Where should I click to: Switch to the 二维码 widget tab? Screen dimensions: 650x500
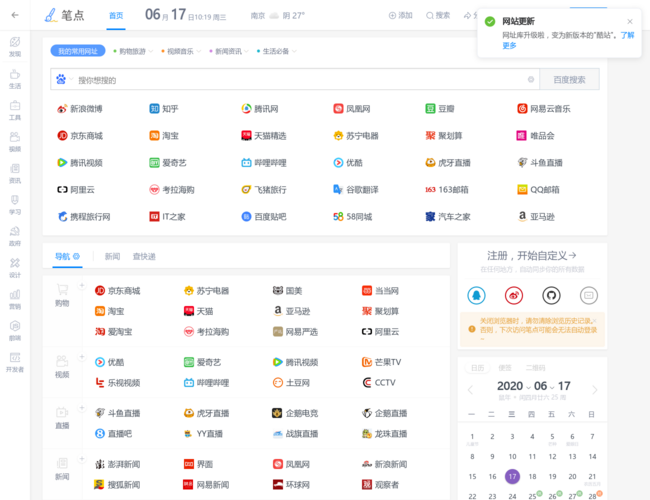click(535, 368)
